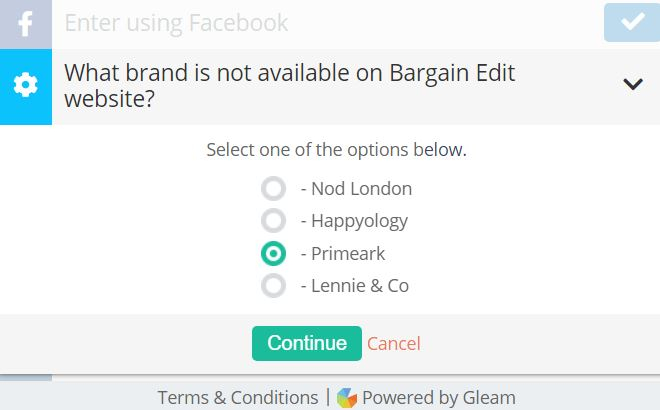
Task: Click the selected Primeark radio button
Action: [273, 253]
